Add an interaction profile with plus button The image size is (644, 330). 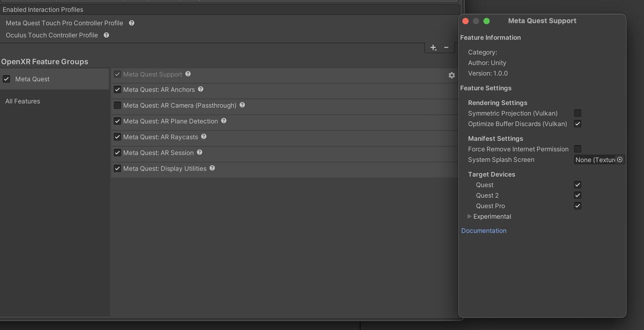(433, 47)
